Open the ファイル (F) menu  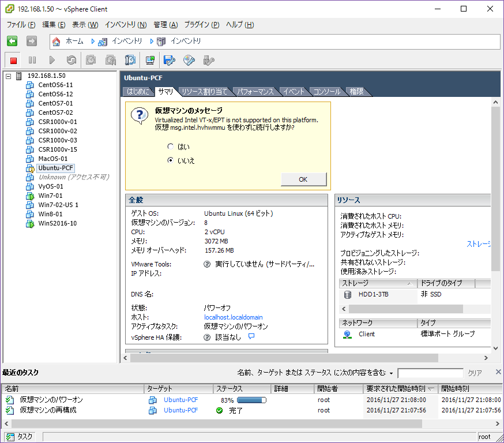[x=21, y=25]
